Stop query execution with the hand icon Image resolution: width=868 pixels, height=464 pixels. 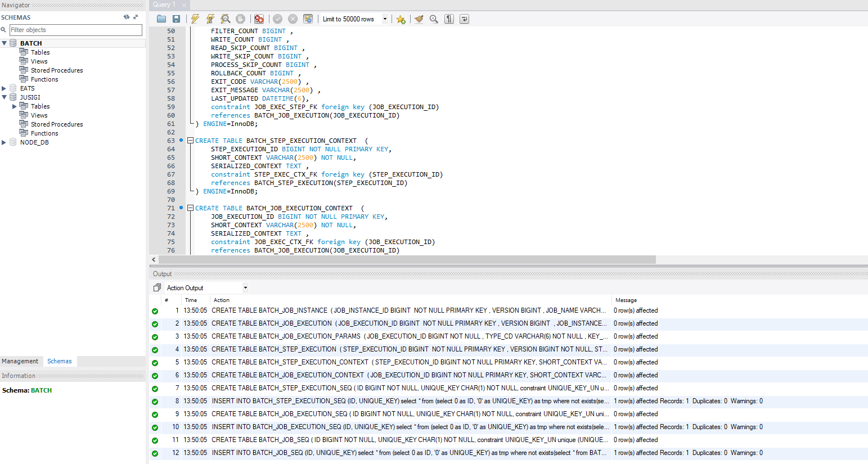[x=240, y=19]
